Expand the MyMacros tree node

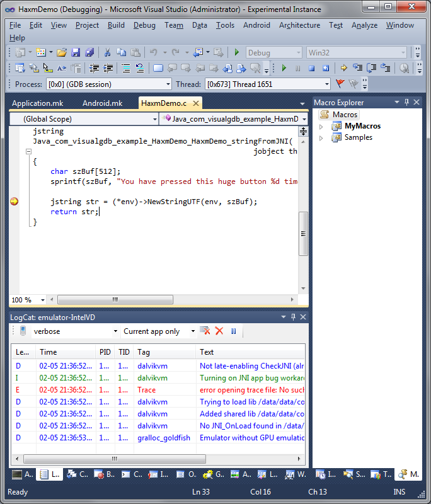tap(321, 127)
